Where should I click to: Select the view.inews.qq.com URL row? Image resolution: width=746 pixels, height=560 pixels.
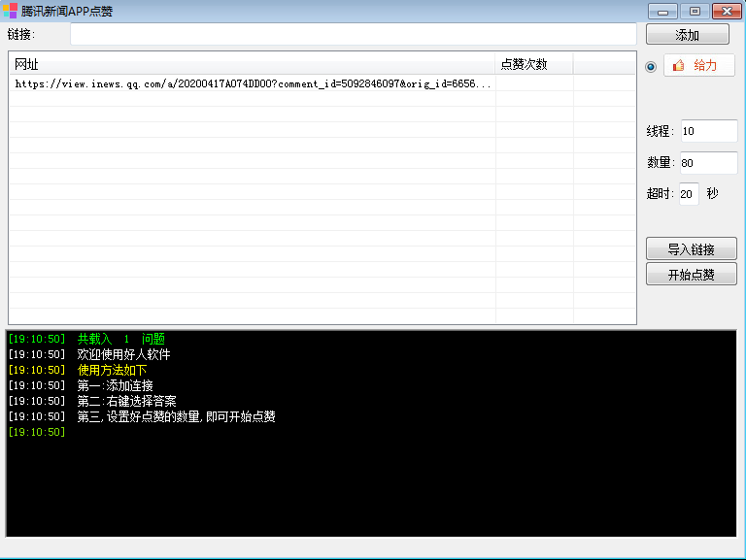322,83
